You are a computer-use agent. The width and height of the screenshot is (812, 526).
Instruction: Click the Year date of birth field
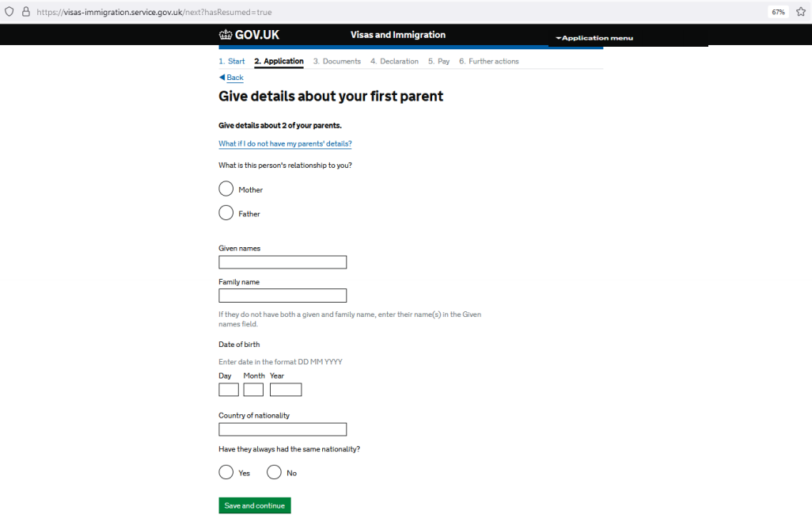click(286, 390)
